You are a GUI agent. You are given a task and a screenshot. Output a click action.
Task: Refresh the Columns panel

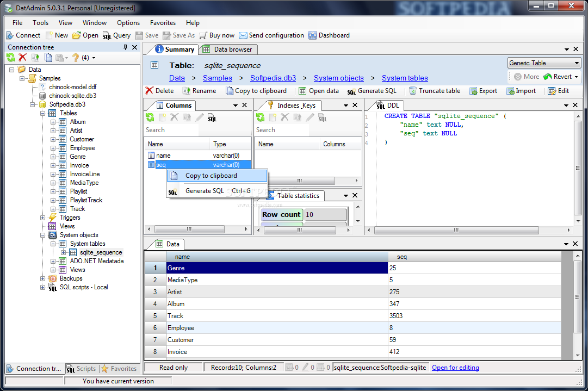pyautogui.click(x=150, y=117)
